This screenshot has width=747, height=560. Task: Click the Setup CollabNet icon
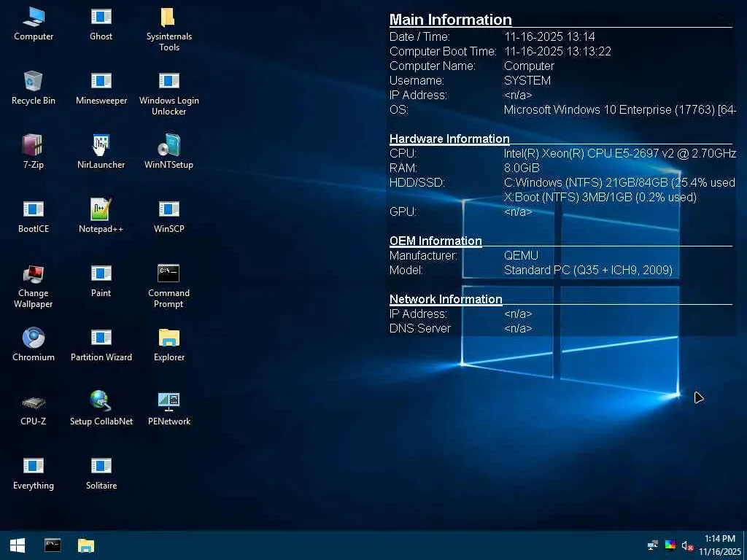point(101,410)
